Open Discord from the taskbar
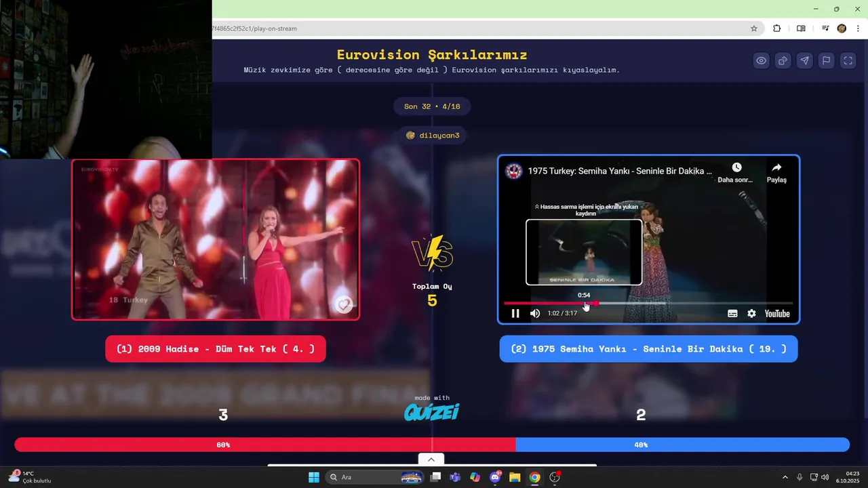The height and width of the screenshot is (488, 868). pyautogui.click(x=495, y=477)
